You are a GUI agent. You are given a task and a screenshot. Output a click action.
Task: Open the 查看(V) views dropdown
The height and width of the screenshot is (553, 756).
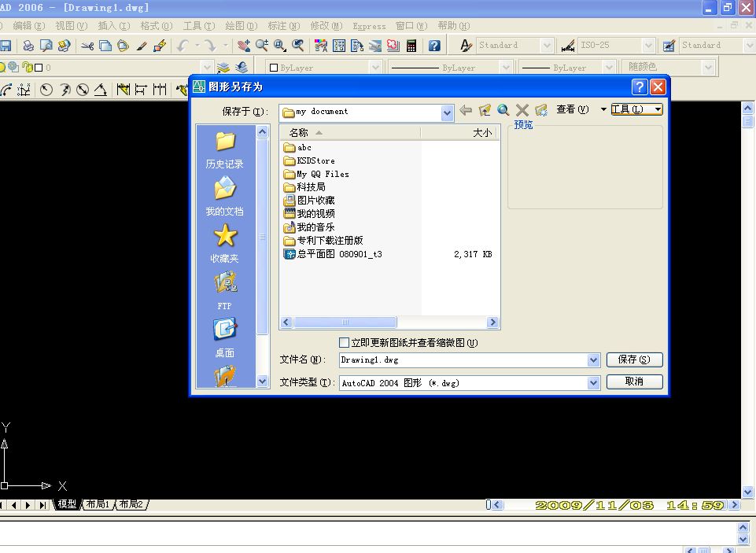581,109
